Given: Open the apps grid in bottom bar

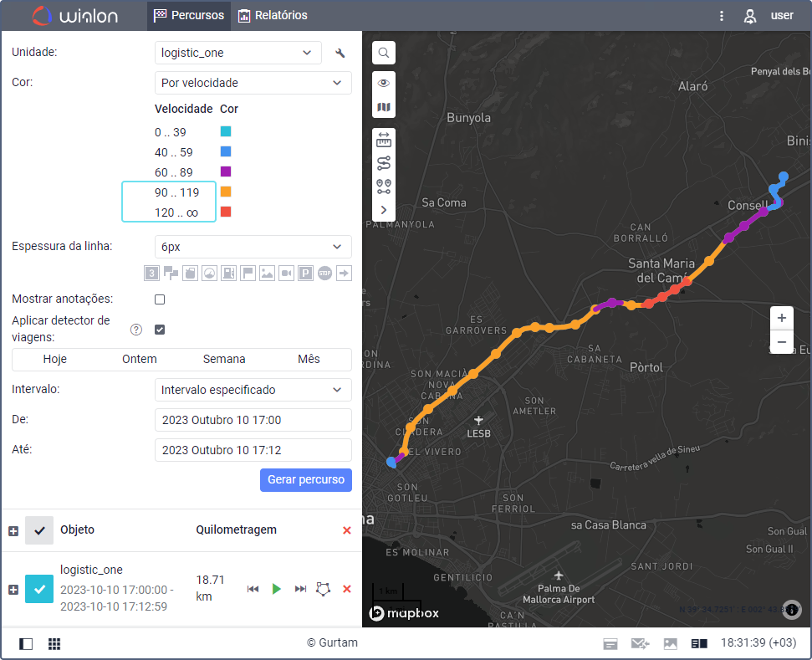Looking at the screenshot, I should pos(54,644).
